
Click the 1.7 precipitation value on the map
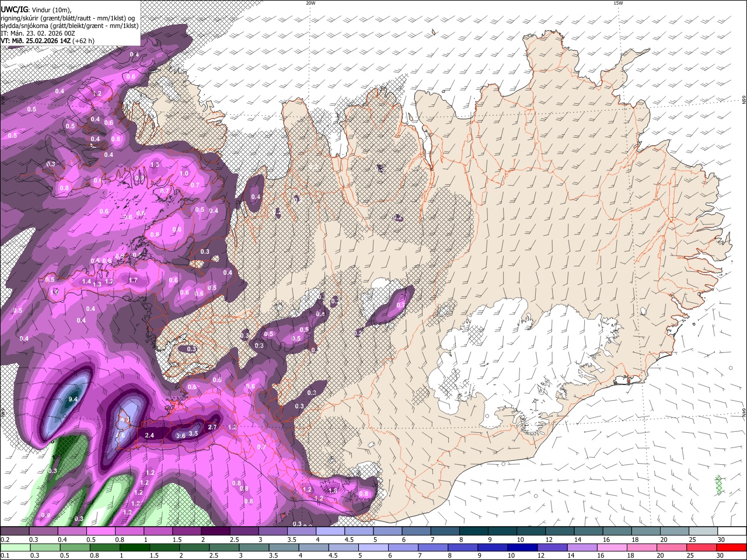point(133,281)
